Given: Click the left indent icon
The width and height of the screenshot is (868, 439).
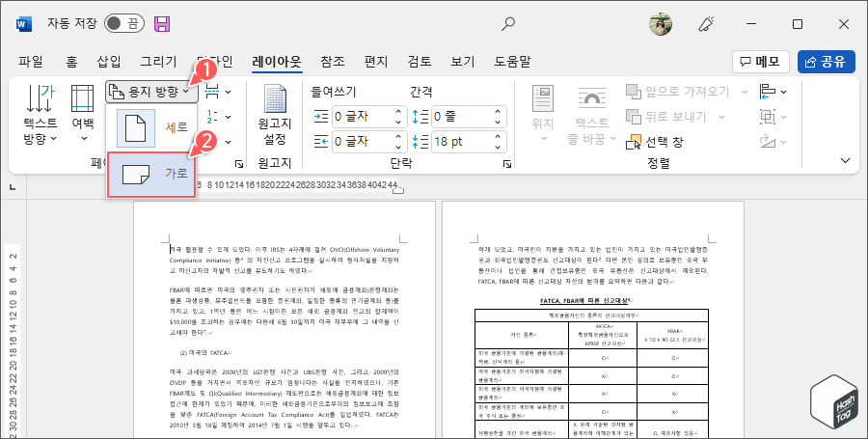Looking at the screenshot, I should pos(321,116).
